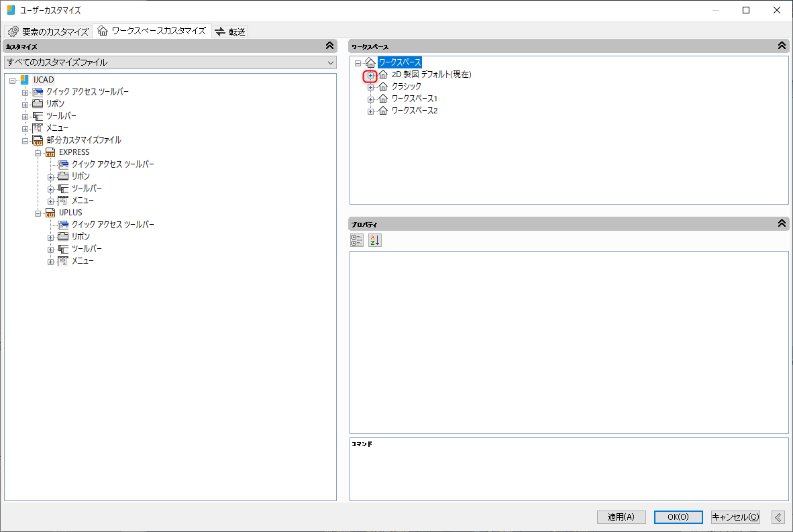Image resolution: width=793 pixels, height=532 pixels.
Task: Click the 2D 製図 デフォルト house icon
Action: tap(383, 74)
